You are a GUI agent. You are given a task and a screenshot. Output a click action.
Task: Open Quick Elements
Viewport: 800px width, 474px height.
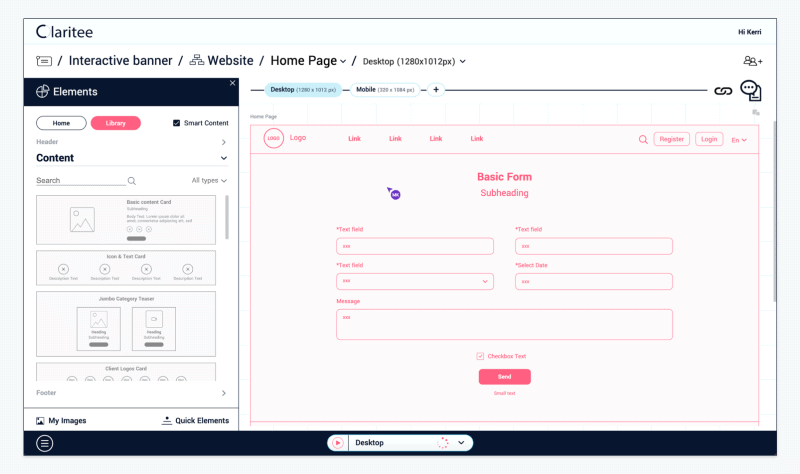click(x=195, y=420)
